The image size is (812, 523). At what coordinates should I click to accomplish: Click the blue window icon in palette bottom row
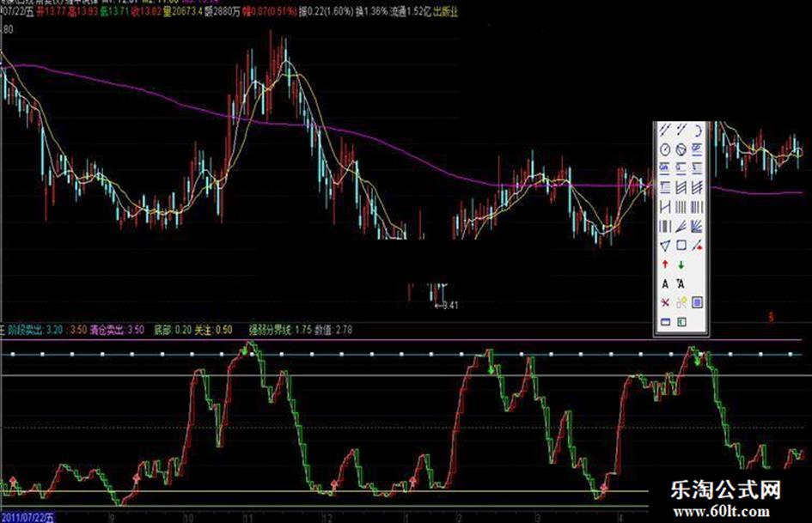664,322
